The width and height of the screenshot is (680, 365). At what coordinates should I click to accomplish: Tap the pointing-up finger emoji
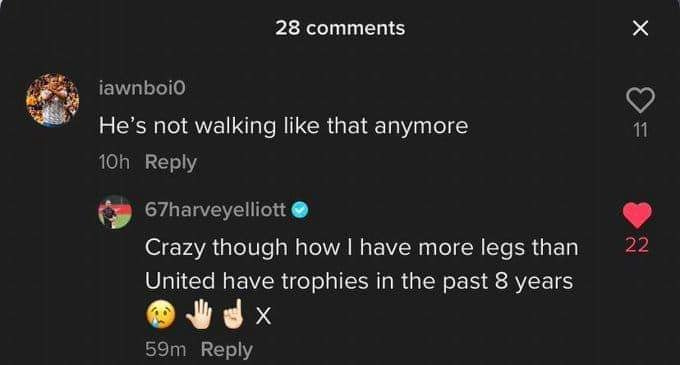click(x=234, y=314)
